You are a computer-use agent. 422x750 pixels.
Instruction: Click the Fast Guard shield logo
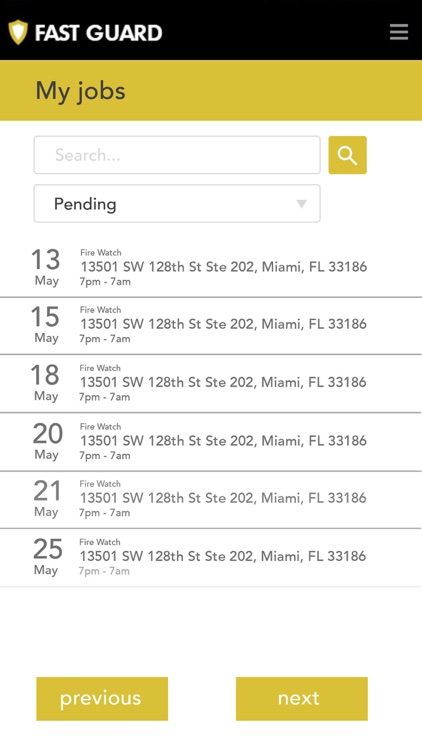coord(18,32)
